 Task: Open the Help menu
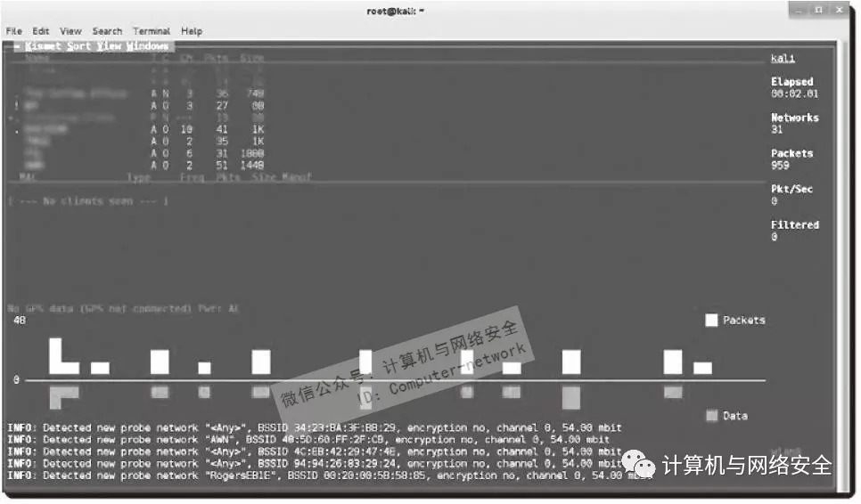(x=192, y=31)
